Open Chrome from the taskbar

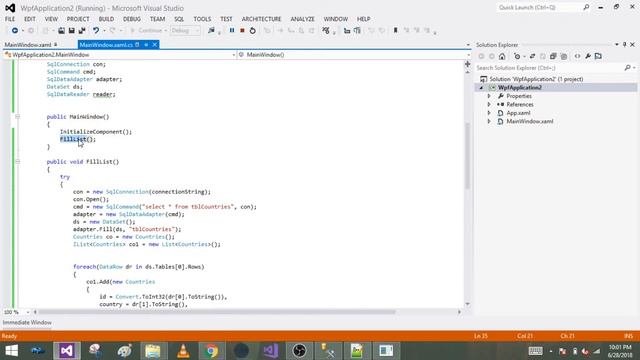211,351
